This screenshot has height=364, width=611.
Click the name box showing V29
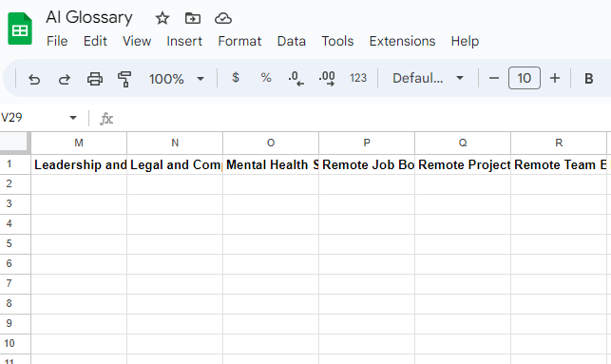(33, 118)
